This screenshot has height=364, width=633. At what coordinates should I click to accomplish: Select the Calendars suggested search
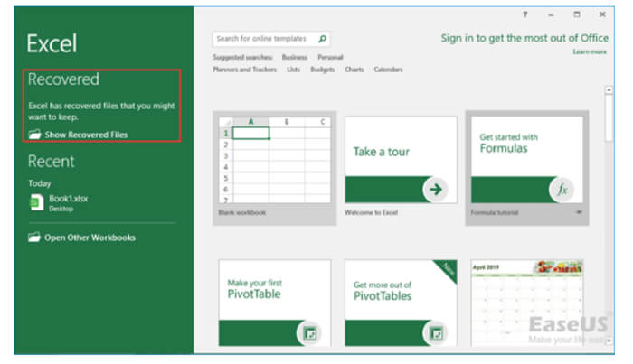(388, 70)
